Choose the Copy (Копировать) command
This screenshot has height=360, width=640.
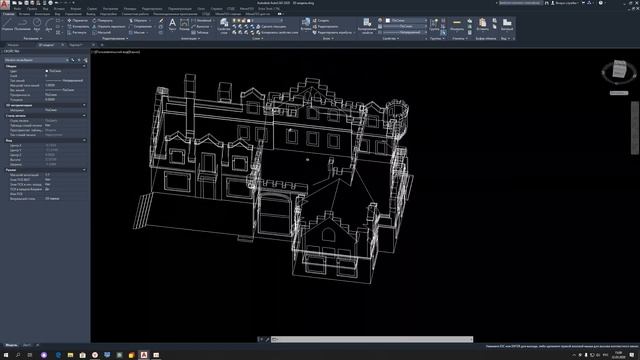78,27
